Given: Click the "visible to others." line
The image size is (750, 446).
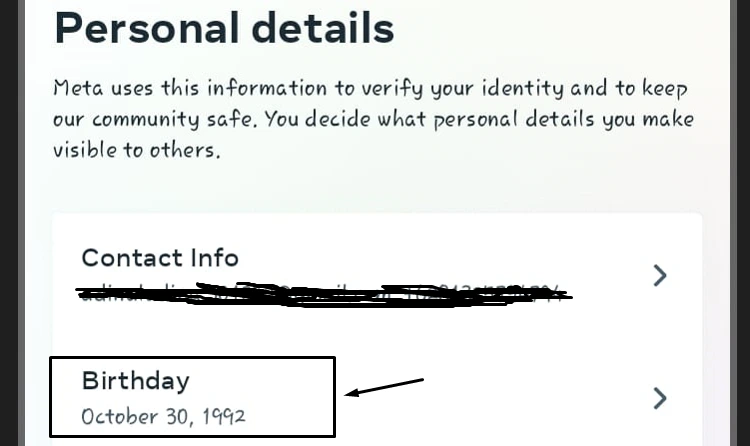Looking at the screenshot, I should pyautogui.click(x=137, y=150).
